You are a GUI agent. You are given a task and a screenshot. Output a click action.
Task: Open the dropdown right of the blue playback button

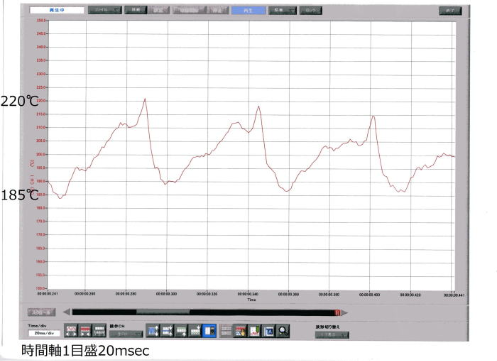coord(282,10)
